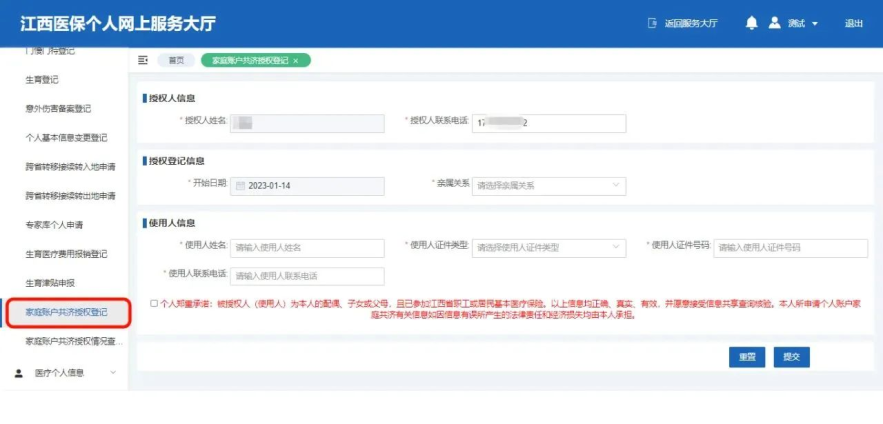
Task: Click the calendar icon in 开始日期 field
Action: point(240,186)
